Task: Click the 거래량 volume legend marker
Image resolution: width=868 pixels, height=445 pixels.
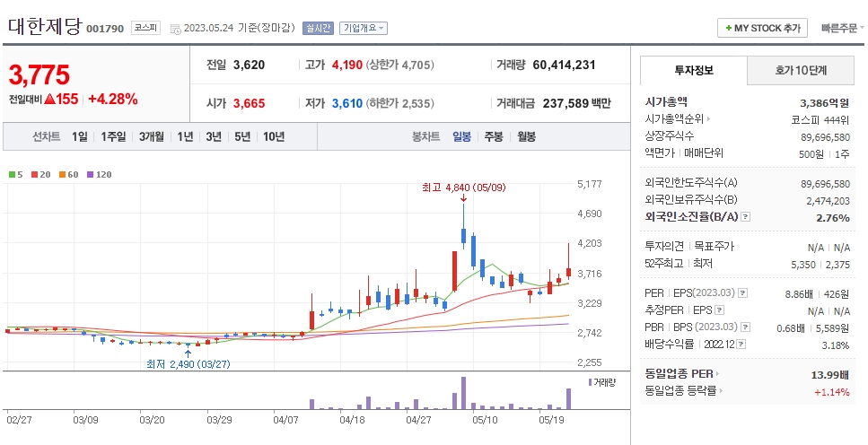Action: 591,382
